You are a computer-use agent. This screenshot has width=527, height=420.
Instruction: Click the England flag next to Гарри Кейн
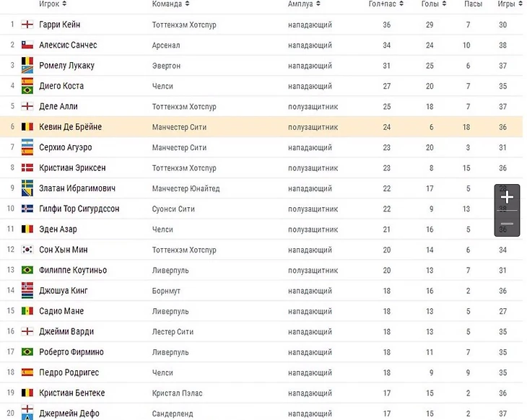tap(27, 25)
